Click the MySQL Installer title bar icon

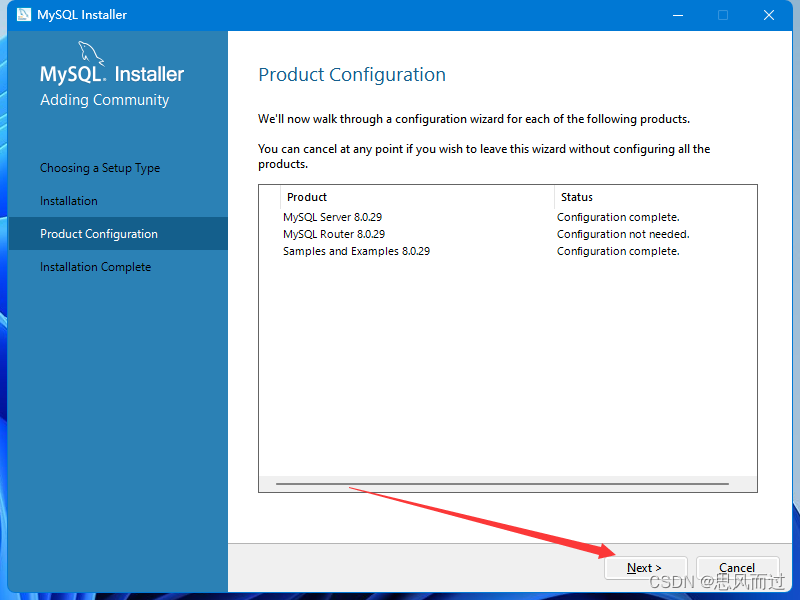(23, 15)
